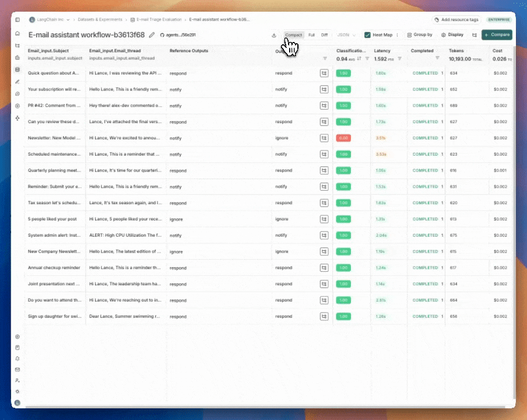The width and height of the screenshot is (527, 420).
Task: Open trace icon for 'Newsletter: New Model' row
Action: (324, 138)
